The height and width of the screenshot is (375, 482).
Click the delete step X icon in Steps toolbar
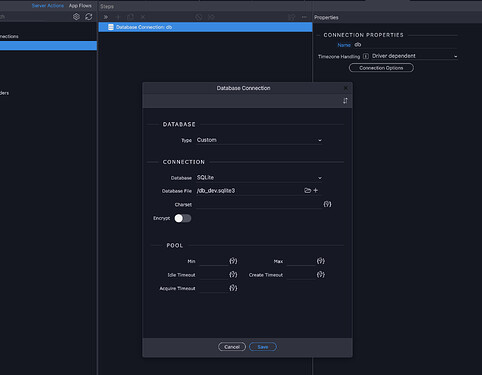click(143, 17)
